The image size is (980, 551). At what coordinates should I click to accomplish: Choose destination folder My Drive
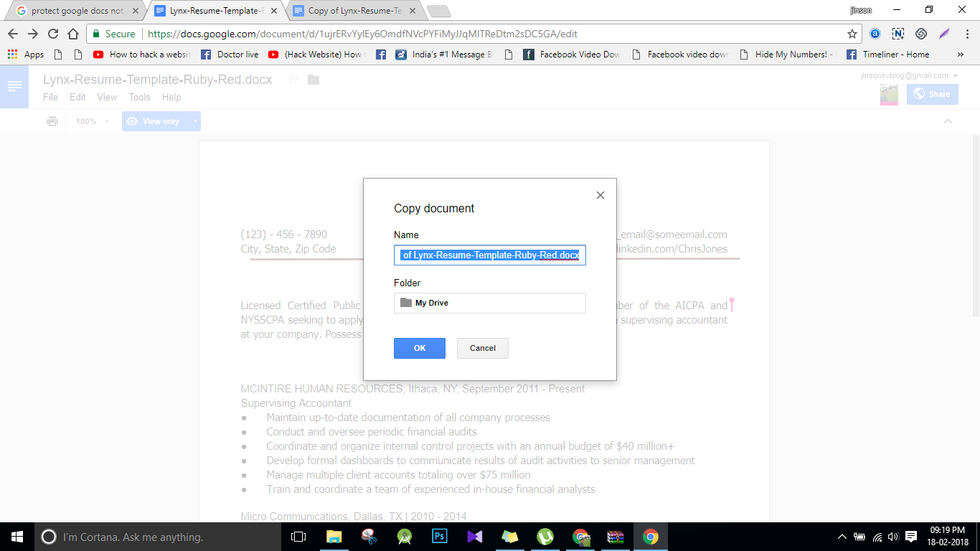[x=490, y=303]
